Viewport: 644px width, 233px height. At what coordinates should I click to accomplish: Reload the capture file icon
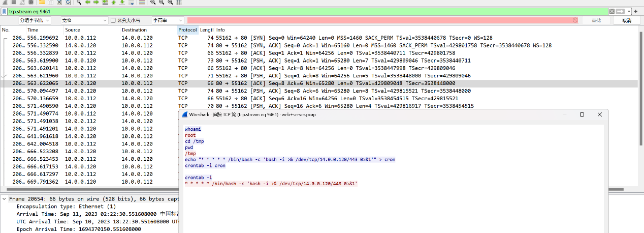tap(68, 2)
